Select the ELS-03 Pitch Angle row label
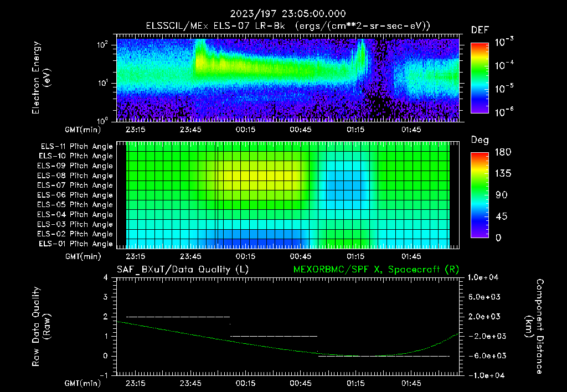 click(75, 225)
